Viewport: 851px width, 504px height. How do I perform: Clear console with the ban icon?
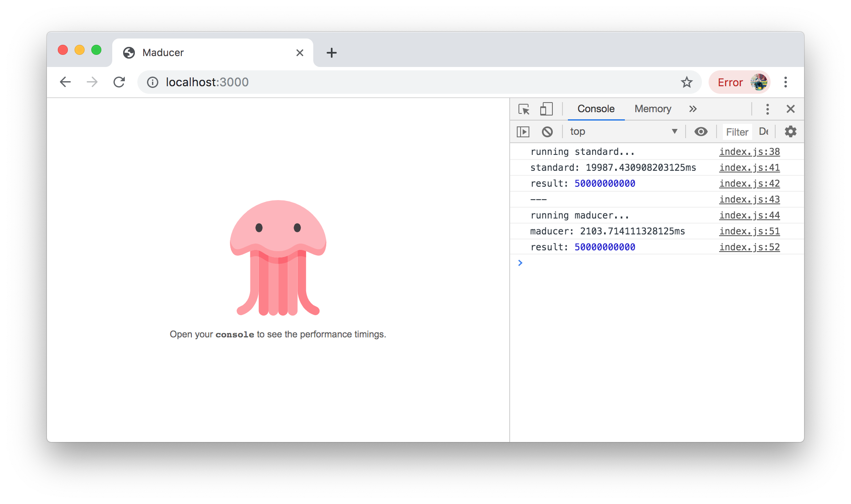click(x=547, y=132)
